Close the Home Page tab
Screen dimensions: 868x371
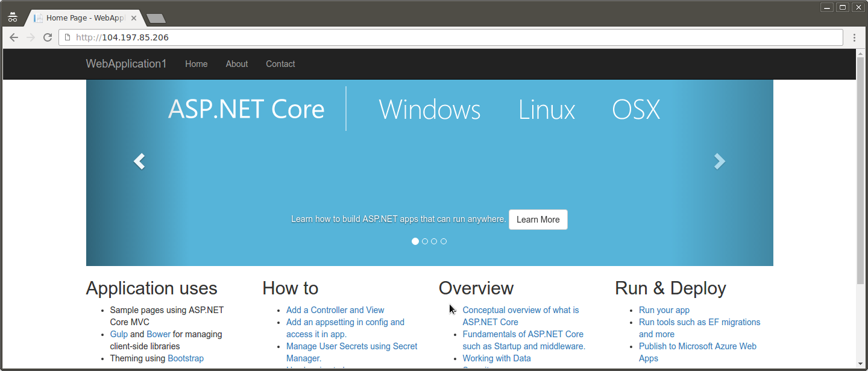[x=134, y=18]
